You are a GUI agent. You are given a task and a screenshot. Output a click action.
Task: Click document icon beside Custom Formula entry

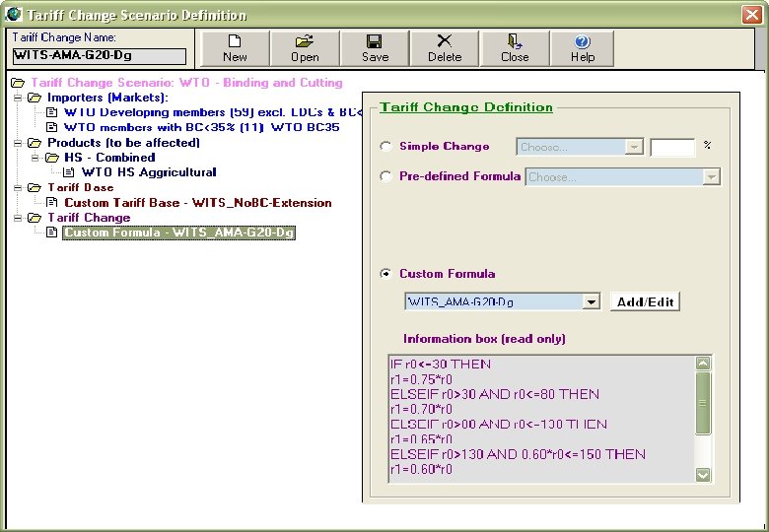click(51, 233)
